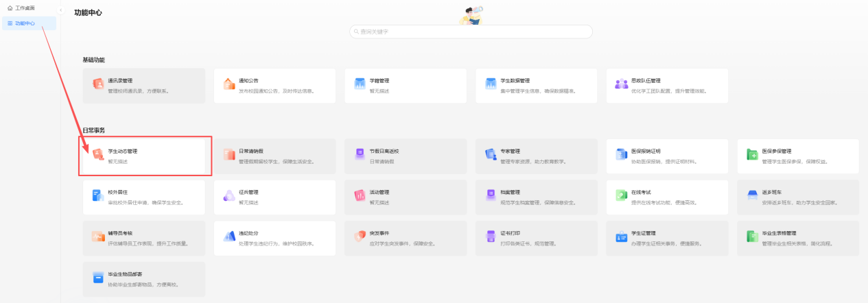Select the 思政队伍管理 people icon
Image resolution: width=868 pixels, height=303 pixels.
coord(621,84)
